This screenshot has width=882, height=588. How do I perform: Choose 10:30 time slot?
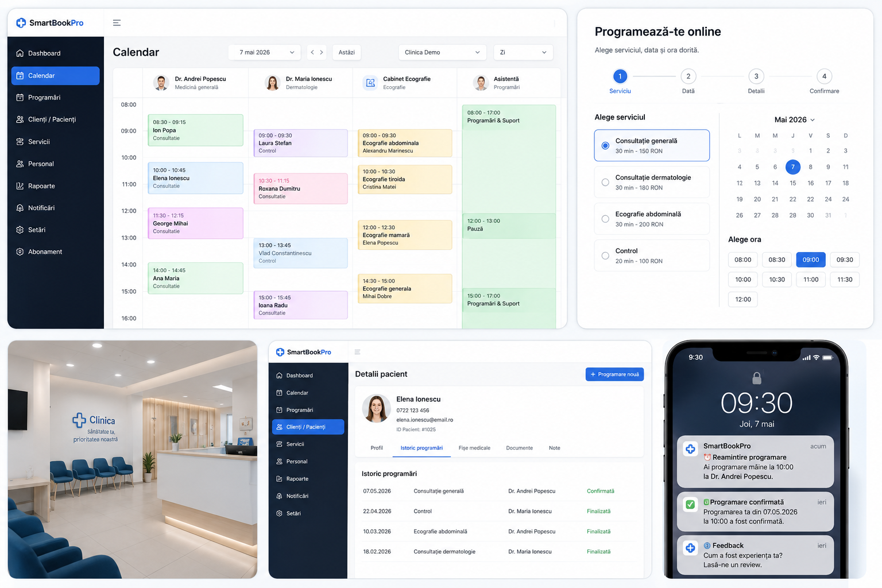tap(777, 280)
